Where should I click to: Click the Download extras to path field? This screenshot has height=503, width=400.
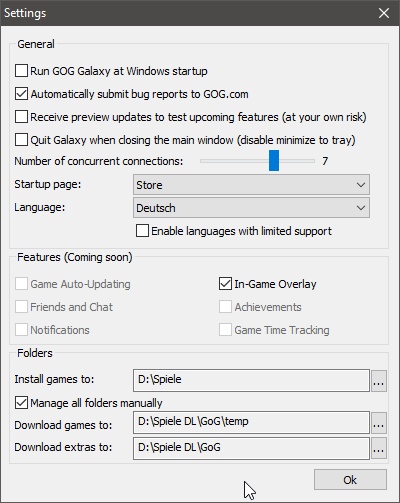tap(251, 448)
